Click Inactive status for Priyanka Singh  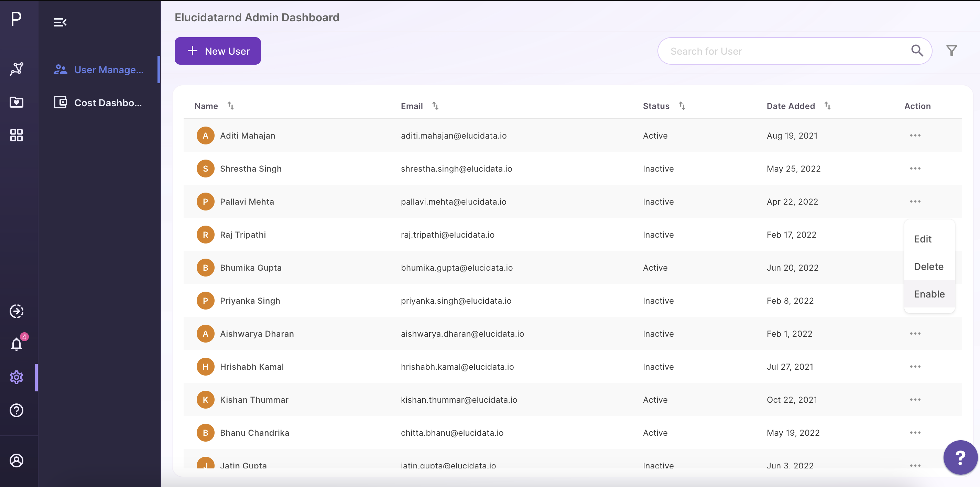tap(658, 301)
